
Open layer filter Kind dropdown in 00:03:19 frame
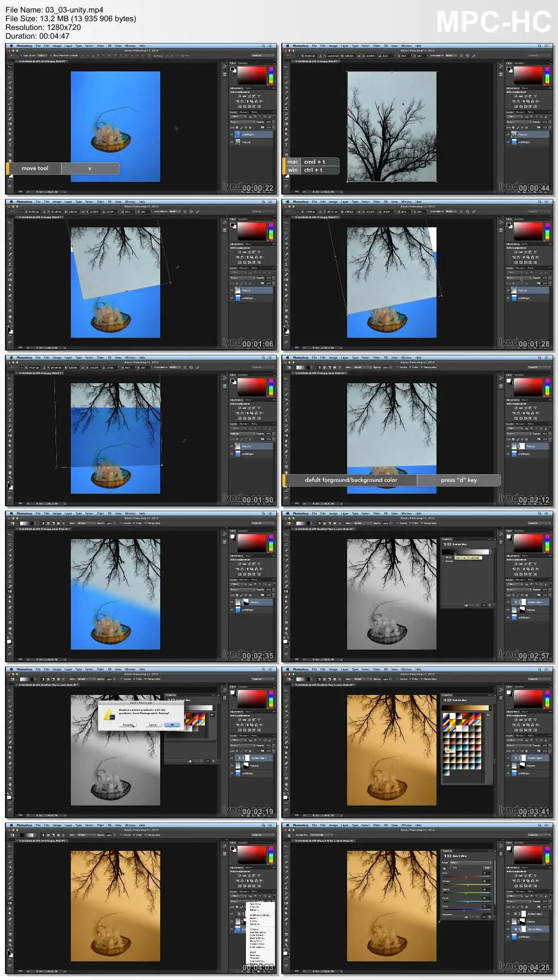click(239, 740)
